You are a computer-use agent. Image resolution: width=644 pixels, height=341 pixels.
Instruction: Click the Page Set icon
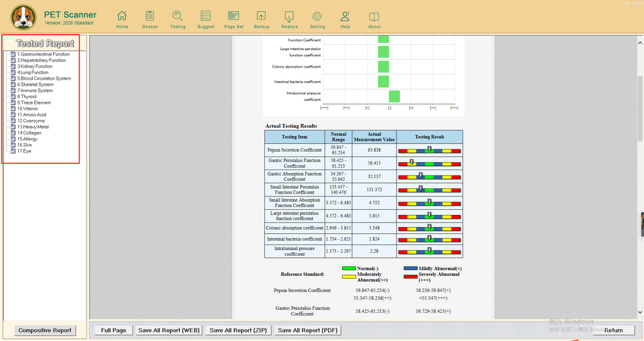pos(233,18)
